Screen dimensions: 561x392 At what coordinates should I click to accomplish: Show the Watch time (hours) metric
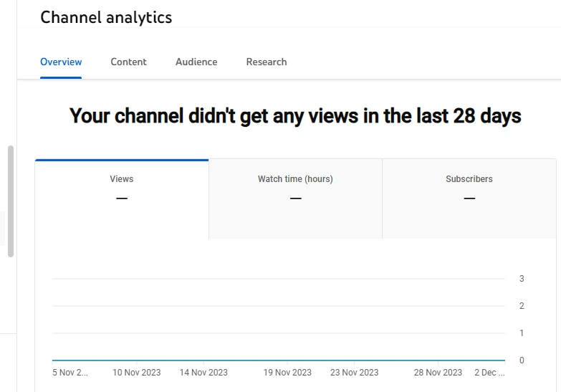(x=295, y=188)
